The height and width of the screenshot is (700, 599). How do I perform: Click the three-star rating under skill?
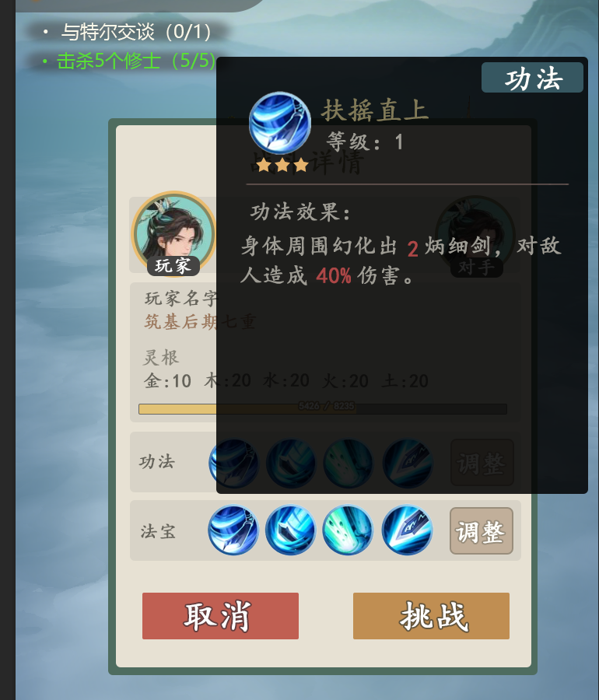click(282, 165)
